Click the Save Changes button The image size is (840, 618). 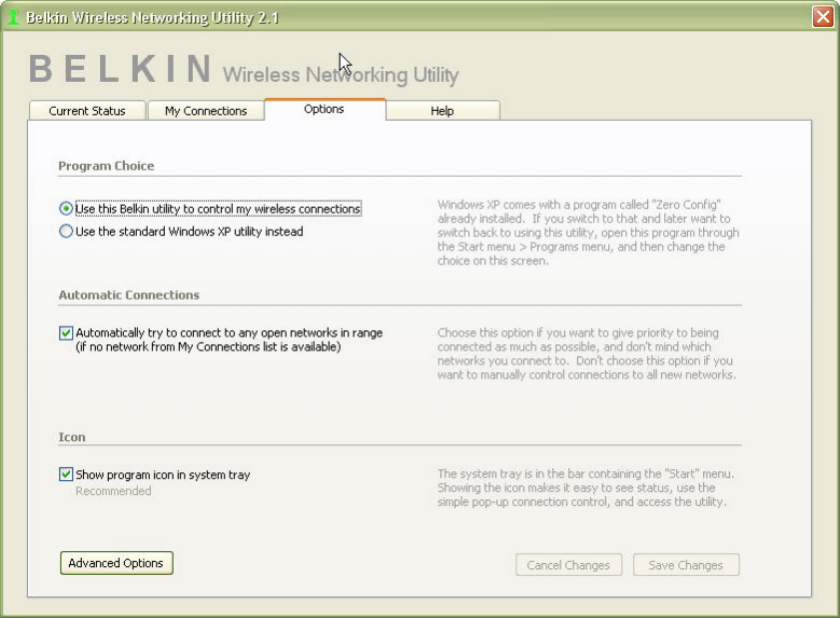coord(686,565)
